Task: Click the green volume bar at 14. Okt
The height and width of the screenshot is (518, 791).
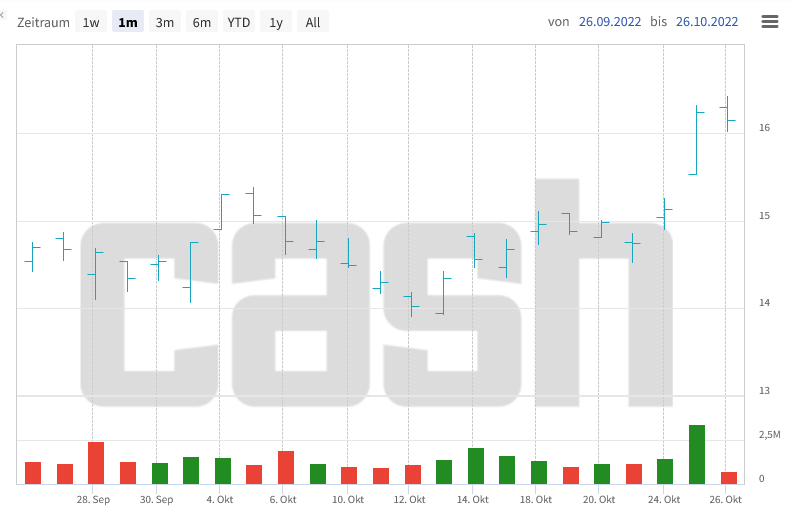Action: pos(476,466)
